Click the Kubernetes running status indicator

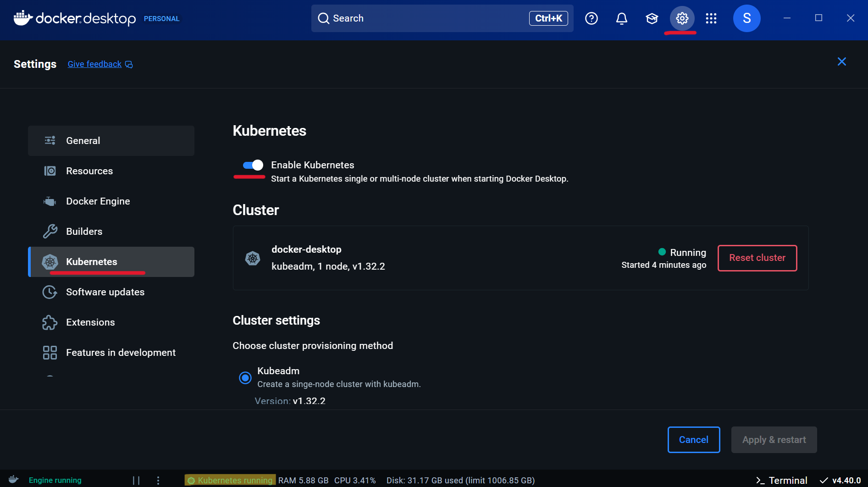[x=230, y=480]
